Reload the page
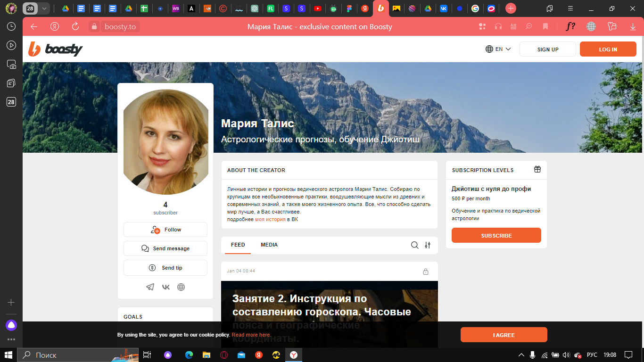This screenshot has height=362, width=644. (x=75, y=26)
